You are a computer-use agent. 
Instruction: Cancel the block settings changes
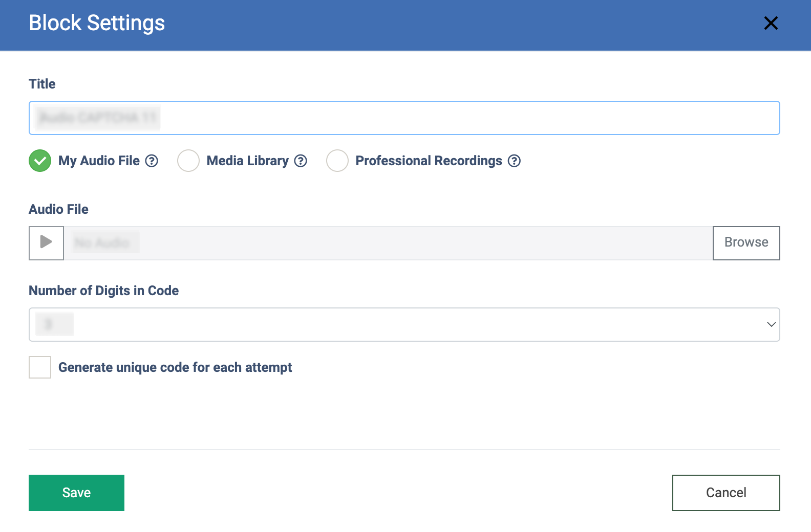(725, 493)
